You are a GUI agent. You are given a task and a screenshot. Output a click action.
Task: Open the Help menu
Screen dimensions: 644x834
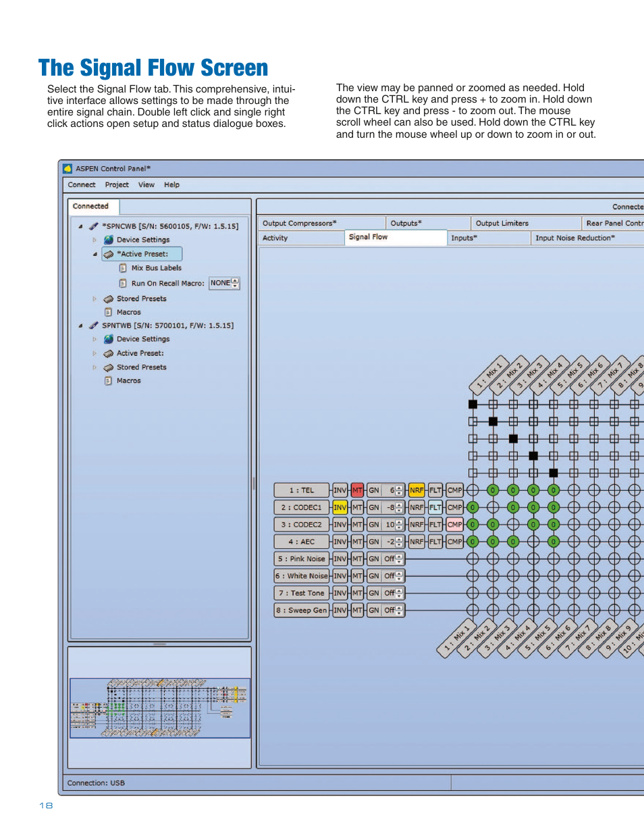[171, 184]
